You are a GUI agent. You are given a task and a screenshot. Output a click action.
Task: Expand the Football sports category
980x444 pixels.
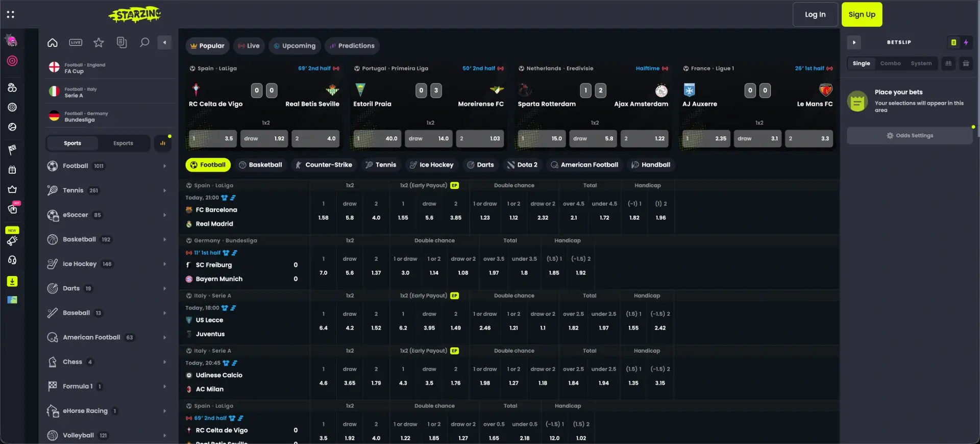coord(107,166)
